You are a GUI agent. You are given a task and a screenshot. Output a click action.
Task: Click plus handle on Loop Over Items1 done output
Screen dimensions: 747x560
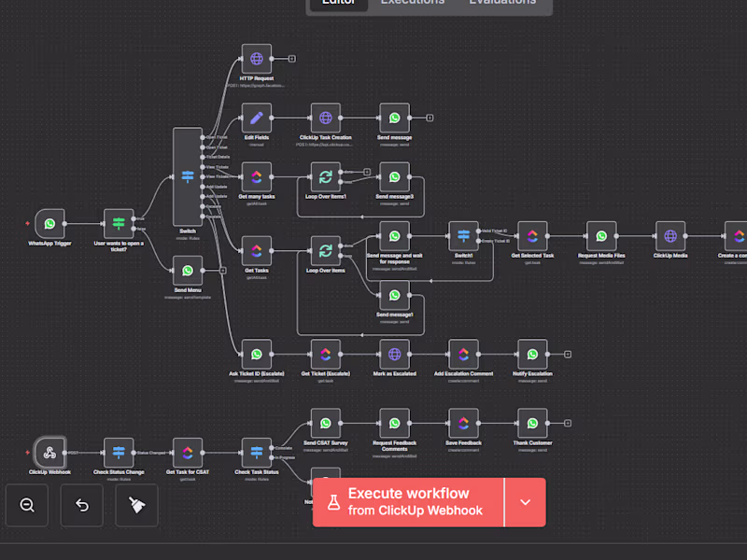tap(367, 172)
